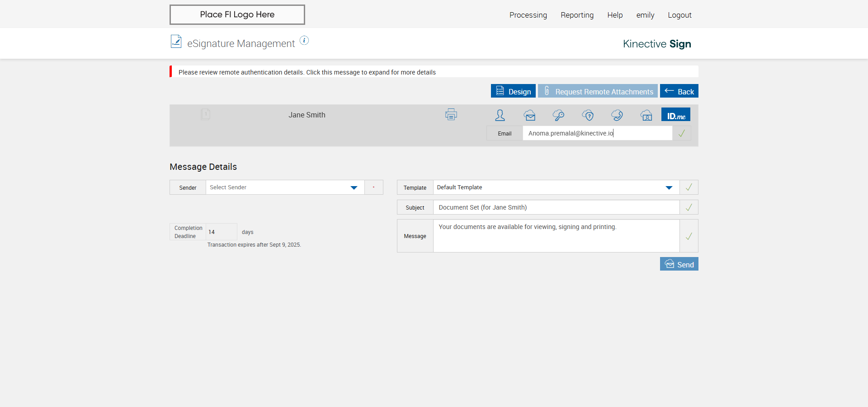Image resolution: width=868 pixels, height=407 pixels.
Task: Expand the remote authentication review message
Action: coord(307,72)
